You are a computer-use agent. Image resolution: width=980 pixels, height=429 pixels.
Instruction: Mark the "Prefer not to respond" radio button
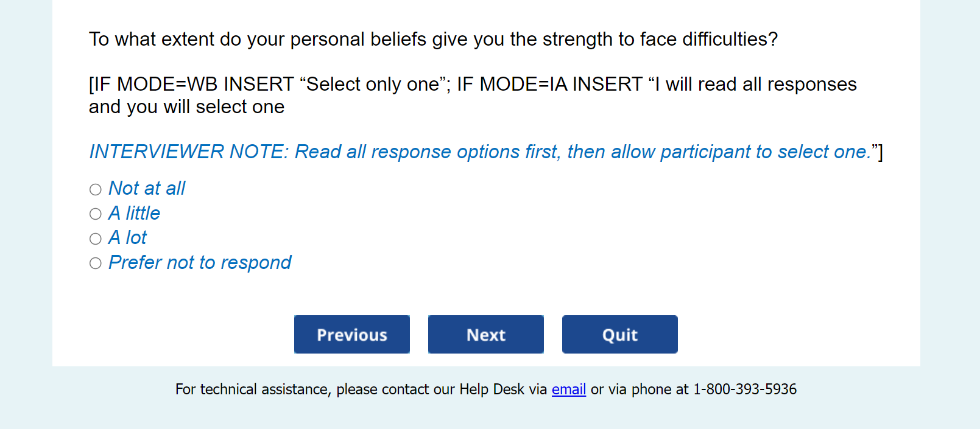[96, 263]
